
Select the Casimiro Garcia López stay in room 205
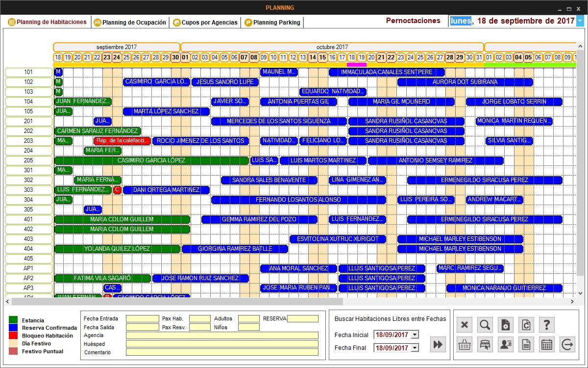click(x=151, y=160)
